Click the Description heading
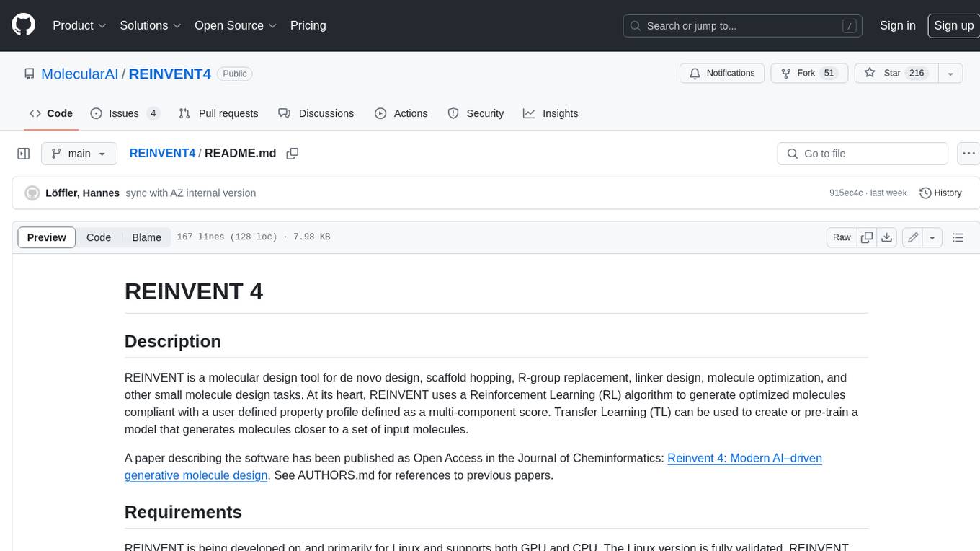The image size is (980, 551). click(x=173, y=341)
